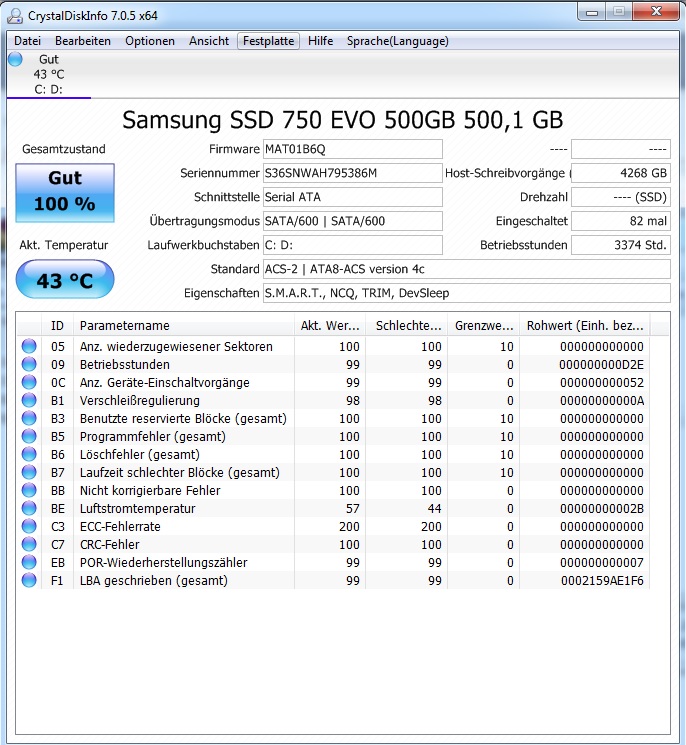This screenshot has width=686, height=745.
Task: Click the Samsung SSD 750 EVO title
Action: [x=343, y=120]
